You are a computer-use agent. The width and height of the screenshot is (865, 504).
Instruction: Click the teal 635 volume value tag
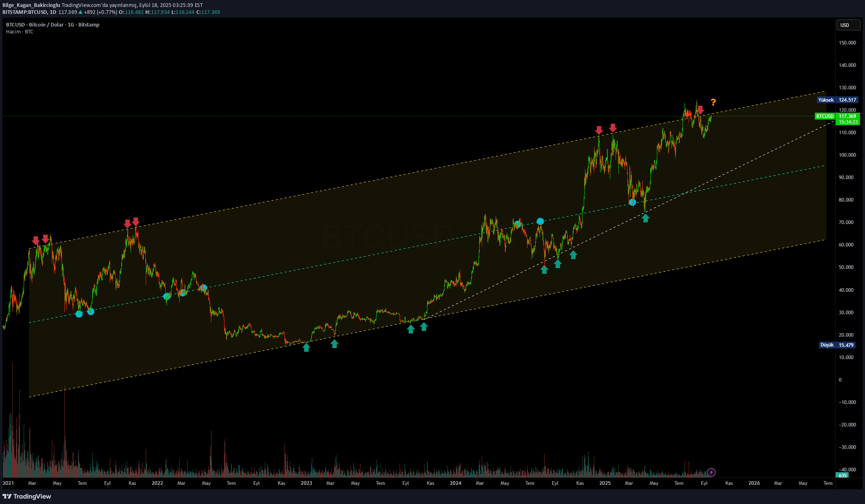(x=843, y=475)
